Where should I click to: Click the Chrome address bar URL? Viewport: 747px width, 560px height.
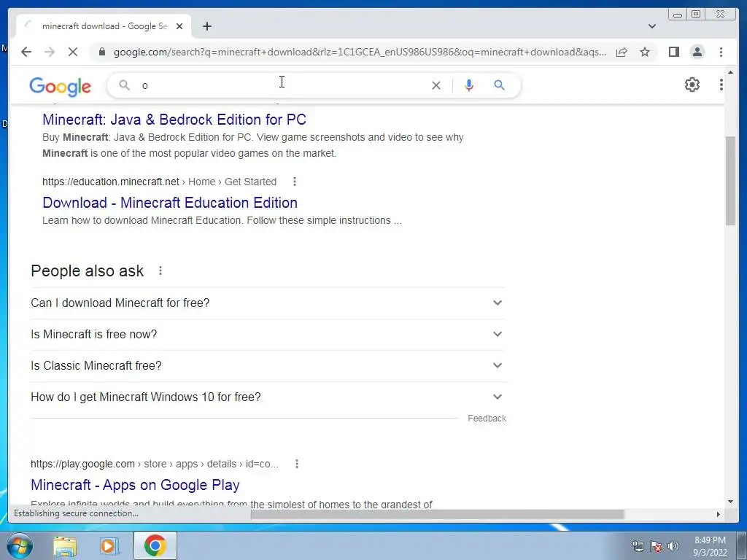click(x=360, y=52)
